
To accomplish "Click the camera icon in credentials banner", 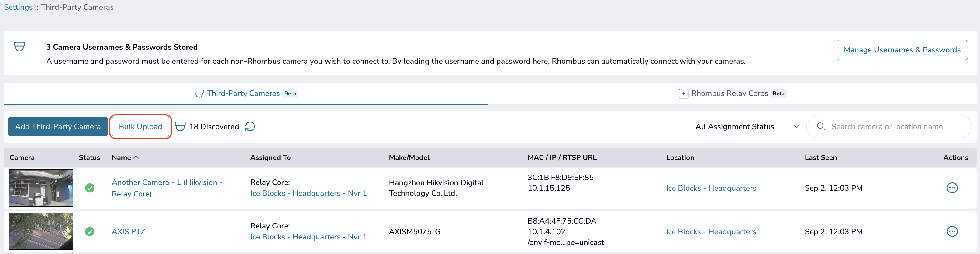I will point(19,47).
